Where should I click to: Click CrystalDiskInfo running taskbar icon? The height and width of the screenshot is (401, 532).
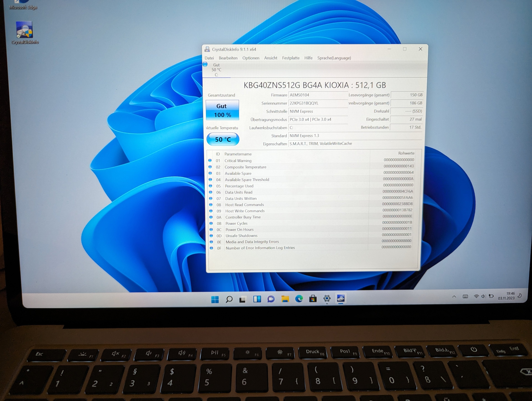click(341, 299)
